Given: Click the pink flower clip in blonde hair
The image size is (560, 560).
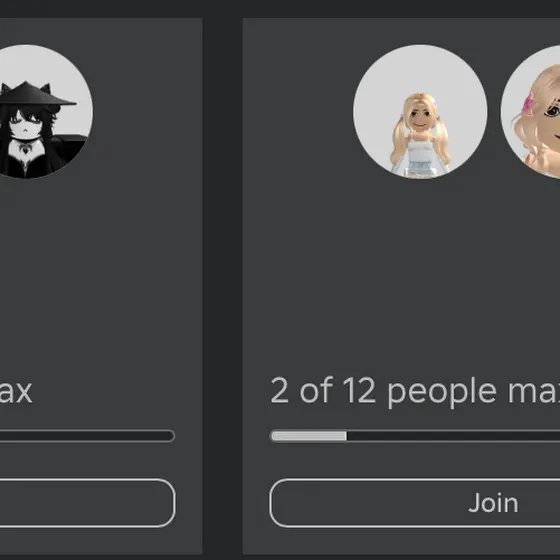Looking at the screenshot, I should pos(529,104).
